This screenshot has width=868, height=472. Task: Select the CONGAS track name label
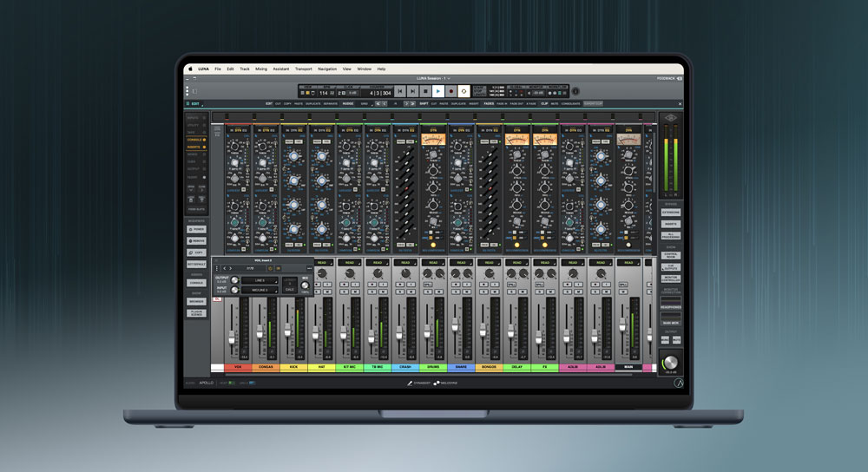click(265, 367)
